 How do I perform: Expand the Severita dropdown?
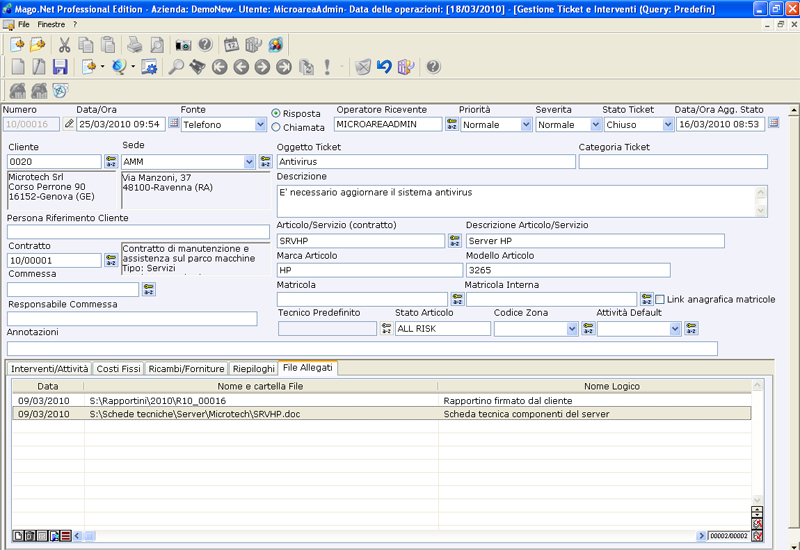595,124
